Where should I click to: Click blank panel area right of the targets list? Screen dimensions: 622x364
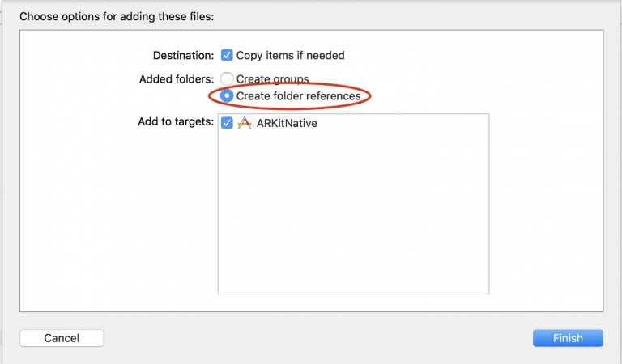[x=547, y=202]
